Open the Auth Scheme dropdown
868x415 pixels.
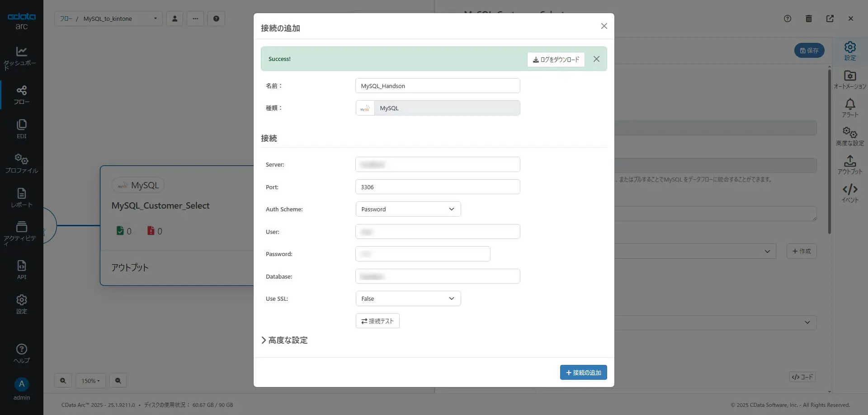point(408,209)
